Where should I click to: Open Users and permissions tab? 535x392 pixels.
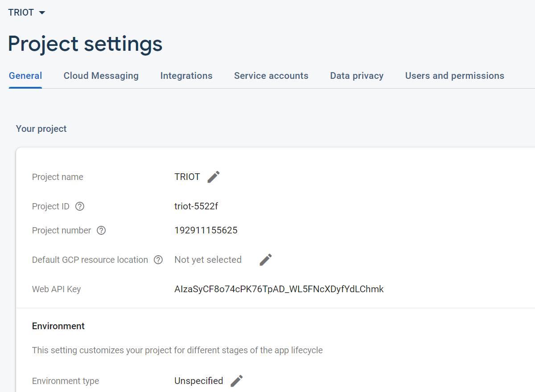coord(454,76)
